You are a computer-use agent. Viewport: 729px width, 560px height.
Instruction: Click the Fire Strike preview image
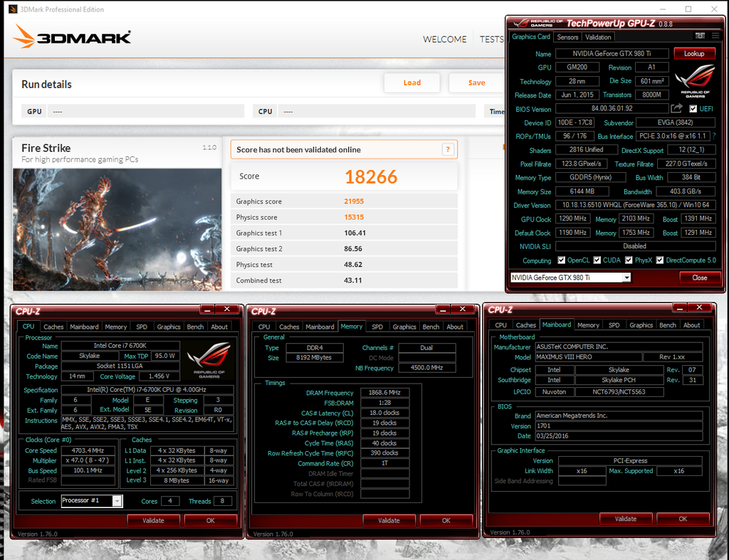(117, 230)
